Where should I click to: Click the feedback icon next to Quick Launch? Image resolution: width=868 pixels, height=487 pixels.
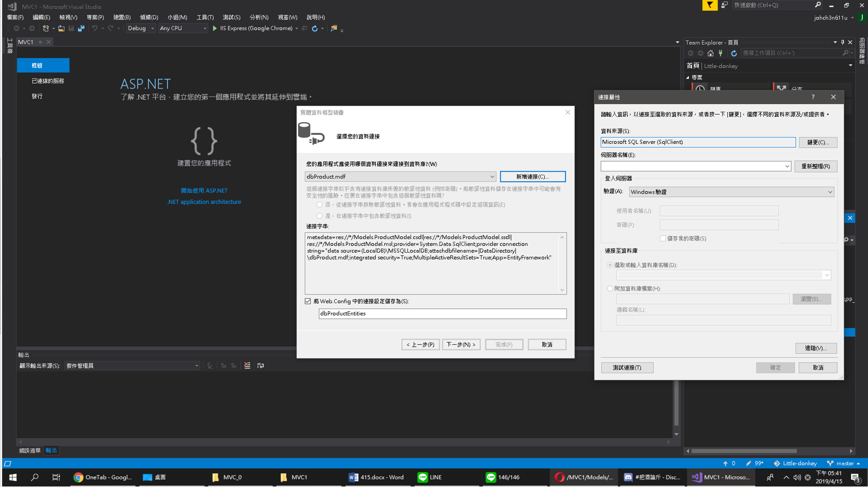pyautogui.click(x=724, y=5)
